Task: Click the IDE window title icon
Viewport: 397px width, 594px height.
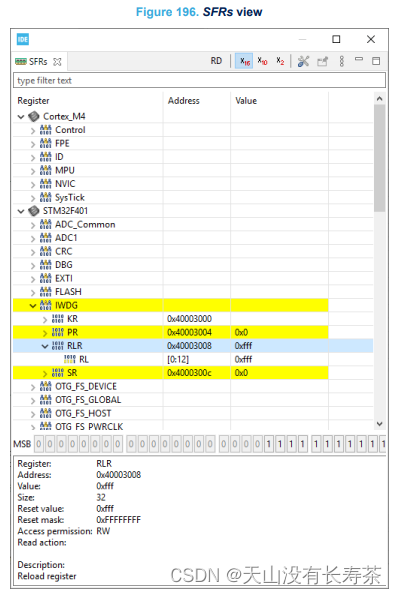Action: (x=23, y=39)
